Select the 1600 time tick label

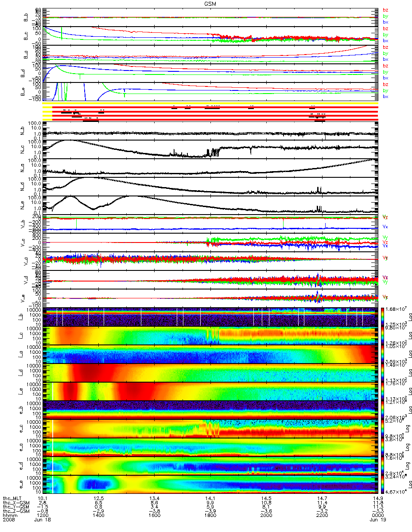pos(154,516)
